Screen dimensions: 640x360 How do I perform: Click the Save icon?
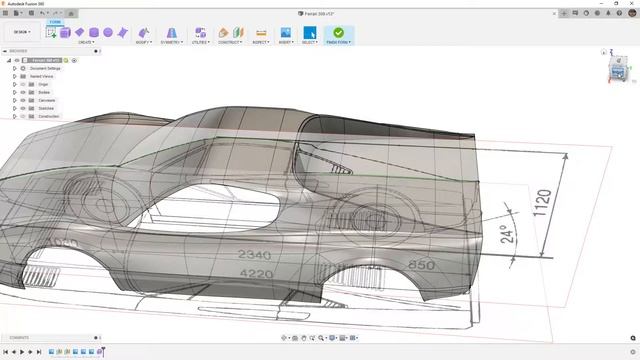(31, 13)
